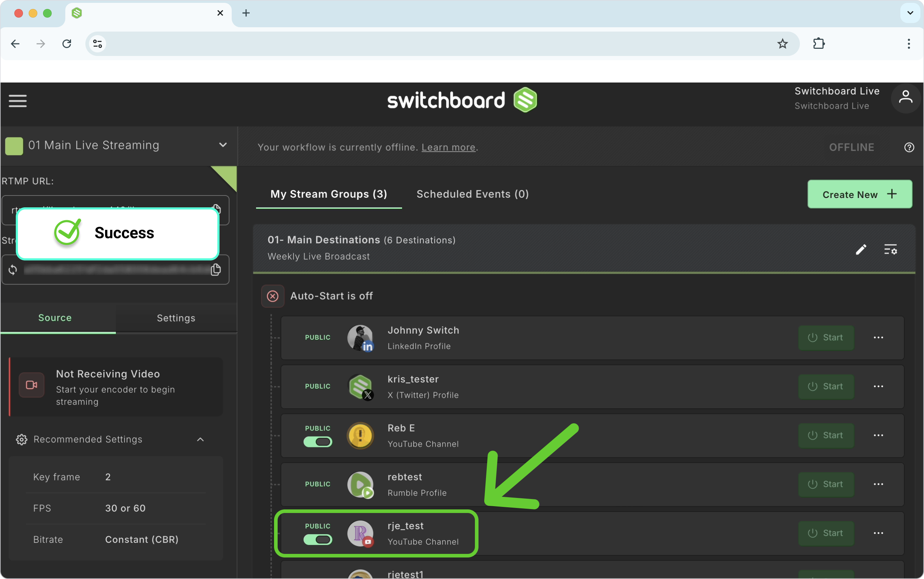
Task: Expand the 01 Main Live Streaming workflow dropdown
Action: coord(223,145)
